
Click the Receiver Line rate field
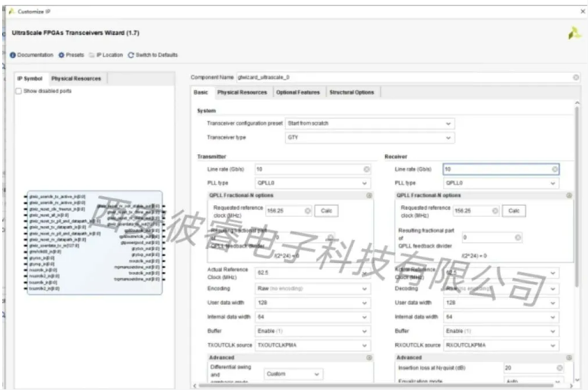[x=501, y=170]
